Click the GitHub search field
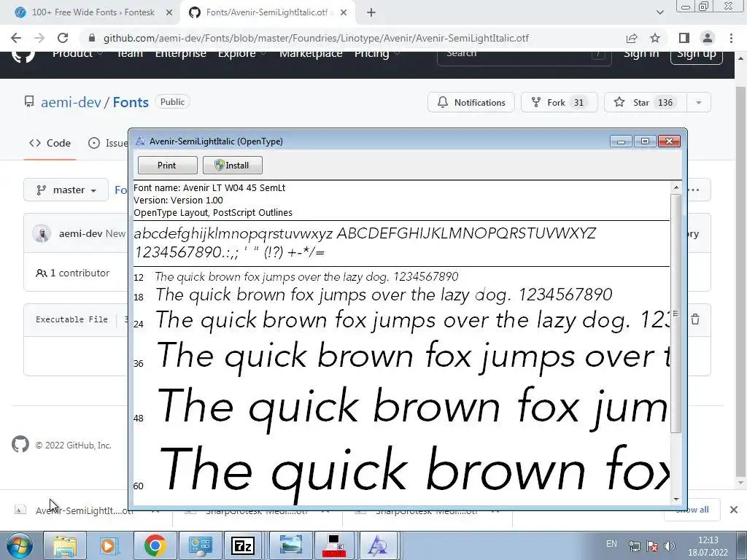This screenshot has width=747, height=560. tap(524, 56)
